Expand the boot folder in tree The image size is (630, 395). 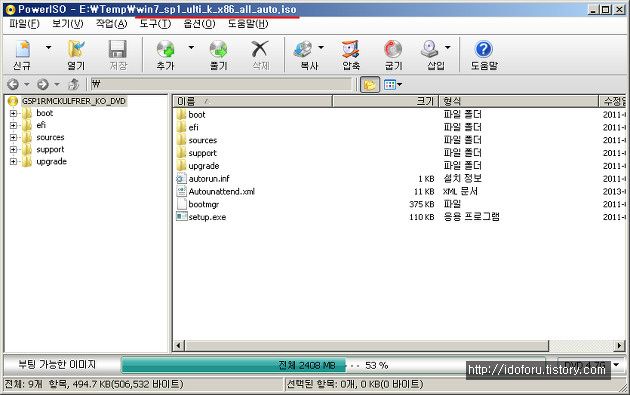[13, 113]
